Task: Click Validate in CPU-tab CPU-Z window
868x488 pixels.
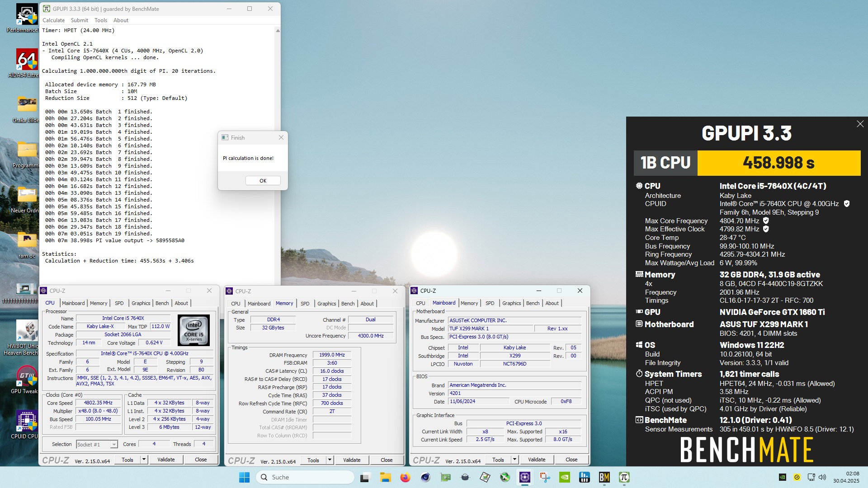Action: pyautogui.click(x=166, y=460)
